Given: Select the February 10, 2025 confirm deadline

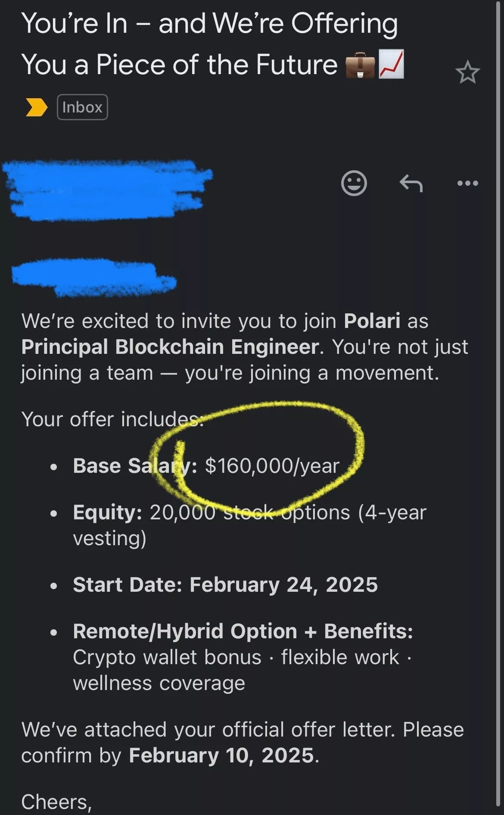Looking at the screenshot, I should (x=221, y=756).
